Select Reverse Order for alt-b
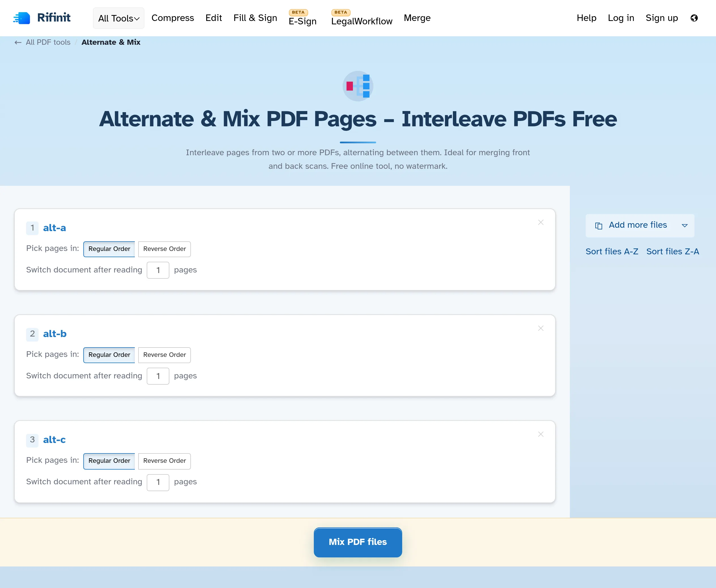Image resolution: width=716 pixels, height=588 pixels. 165,355
